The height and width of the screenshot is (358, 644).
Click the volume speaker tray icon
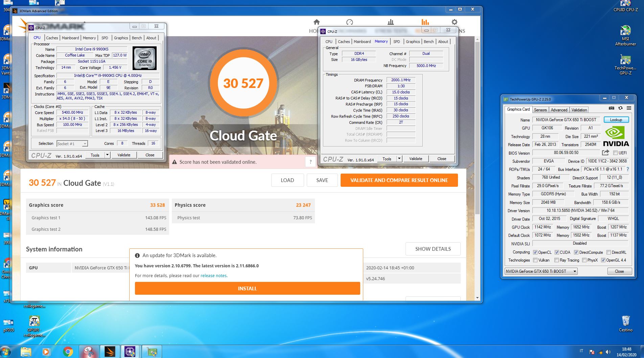pos(608,352)
